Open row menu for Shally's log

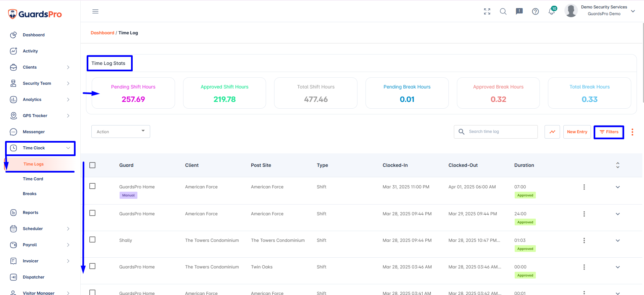click(x=584, y=241)
